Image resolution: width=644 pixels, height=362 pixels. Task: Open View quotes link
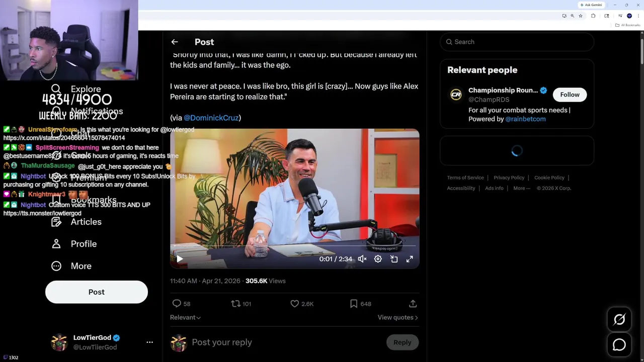pos(397,317)
